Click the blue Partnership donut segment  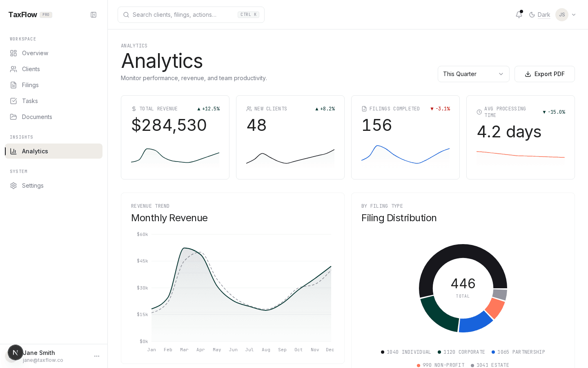pos(475,322)
